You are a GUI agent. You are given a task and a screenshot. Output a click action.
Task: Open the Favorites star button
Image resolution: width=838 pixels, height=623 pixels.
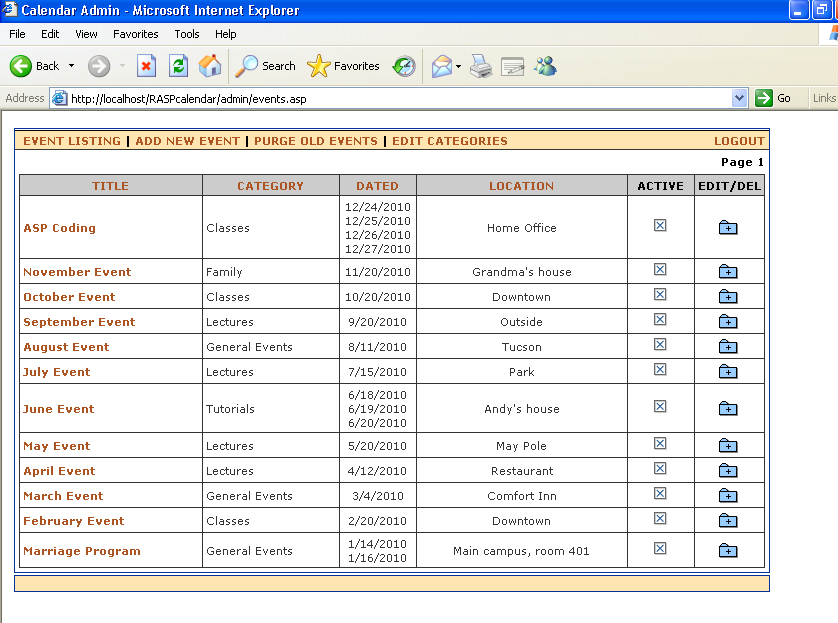pyautogui.click(x=343, y=66)
